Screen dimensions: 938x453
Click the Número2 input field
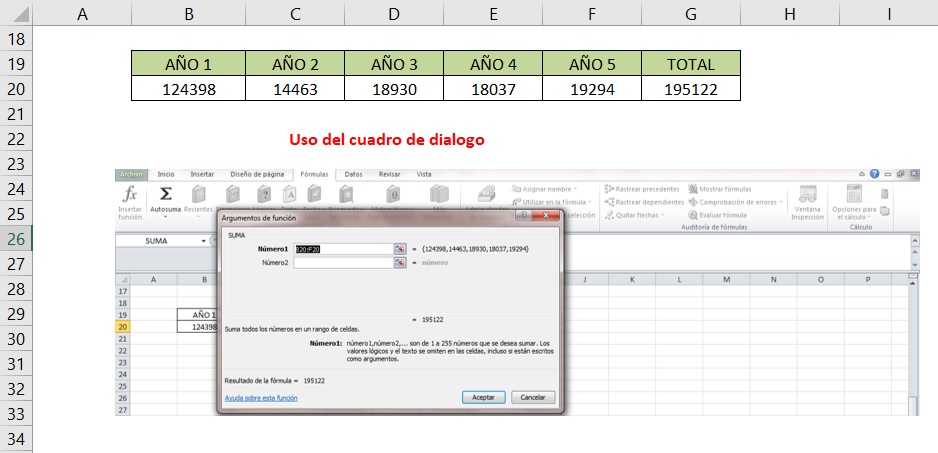[342, 262]
